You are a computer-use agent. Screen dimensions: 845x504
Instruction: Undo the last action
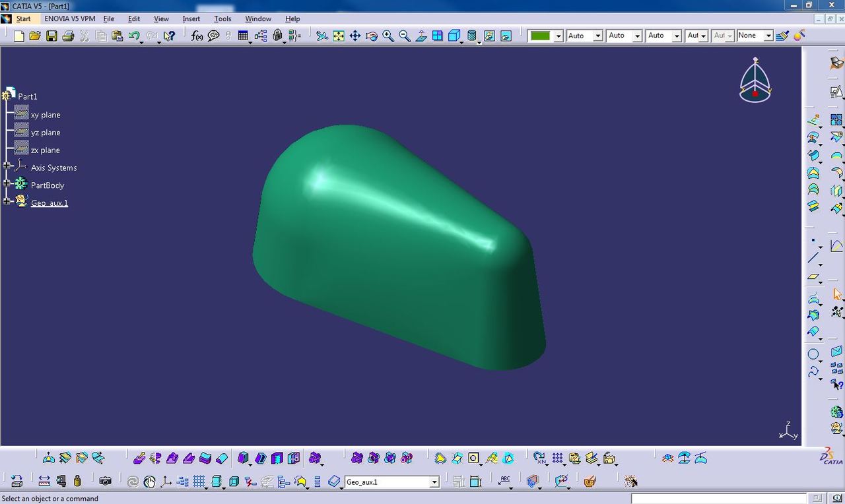(x=134, y=36)
